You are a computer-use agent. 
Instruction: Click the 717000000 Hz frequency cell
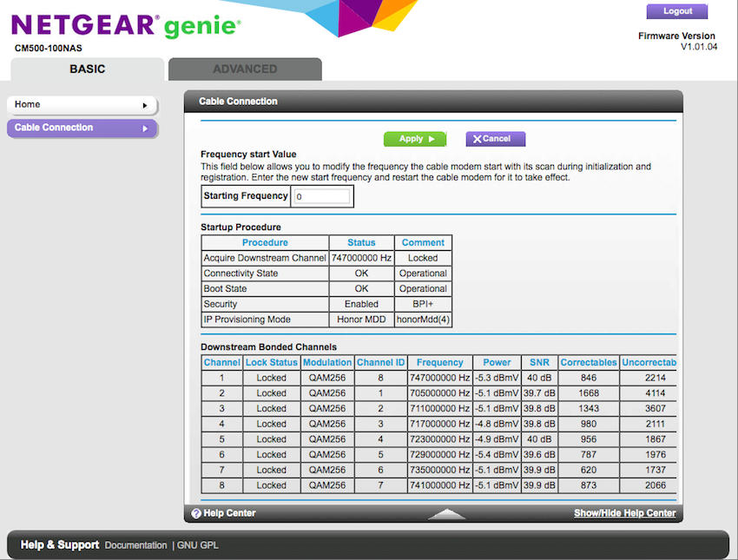(x=439, y=424)
